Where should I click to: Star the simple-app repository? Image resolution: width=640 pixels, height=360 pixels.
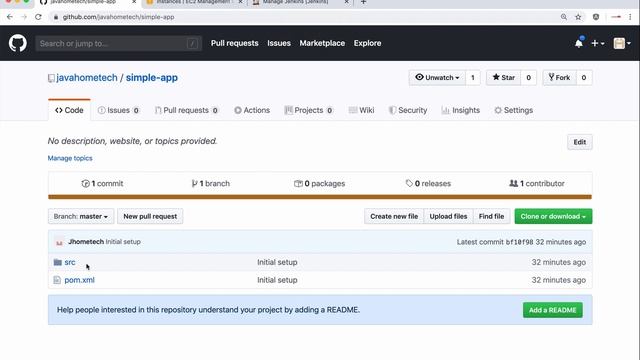pyautogui.click(x=504, y=78)
